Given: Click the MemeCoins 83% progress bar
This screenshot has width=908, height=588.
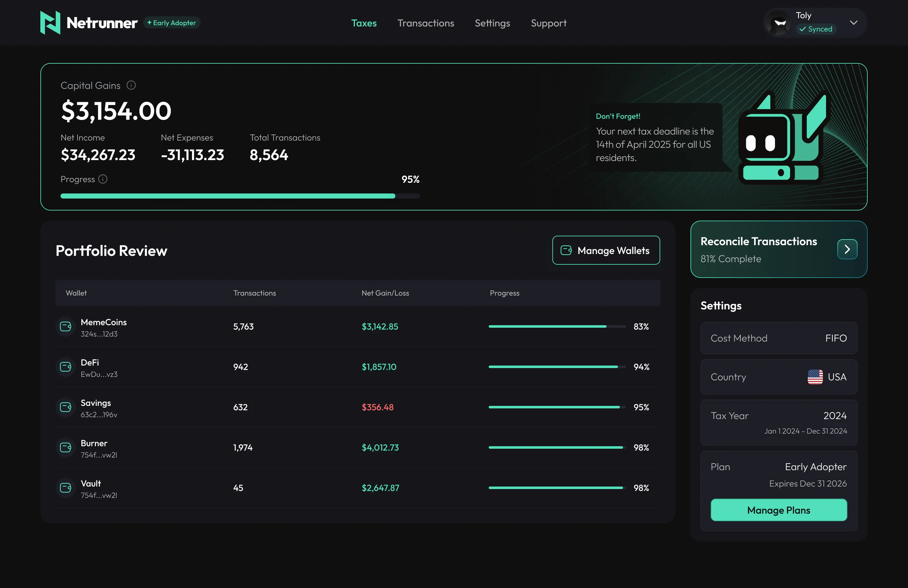Looking at the screenshot, I should tap(557, 327).
